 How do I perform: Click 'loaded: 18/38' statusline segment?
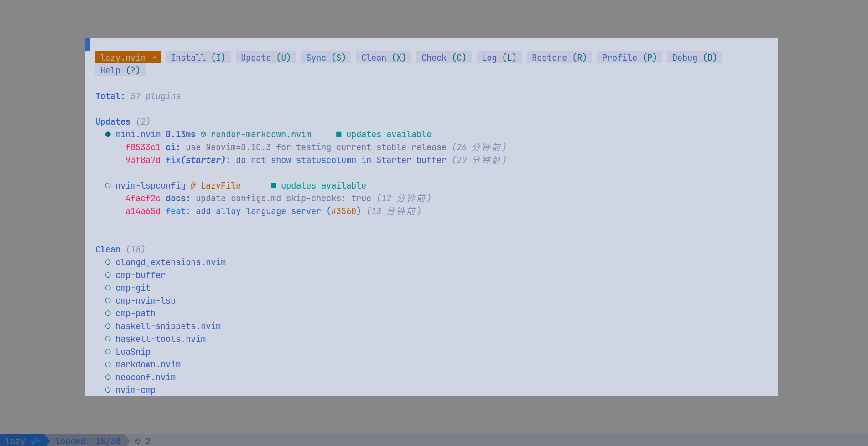(x=88, y=441)
